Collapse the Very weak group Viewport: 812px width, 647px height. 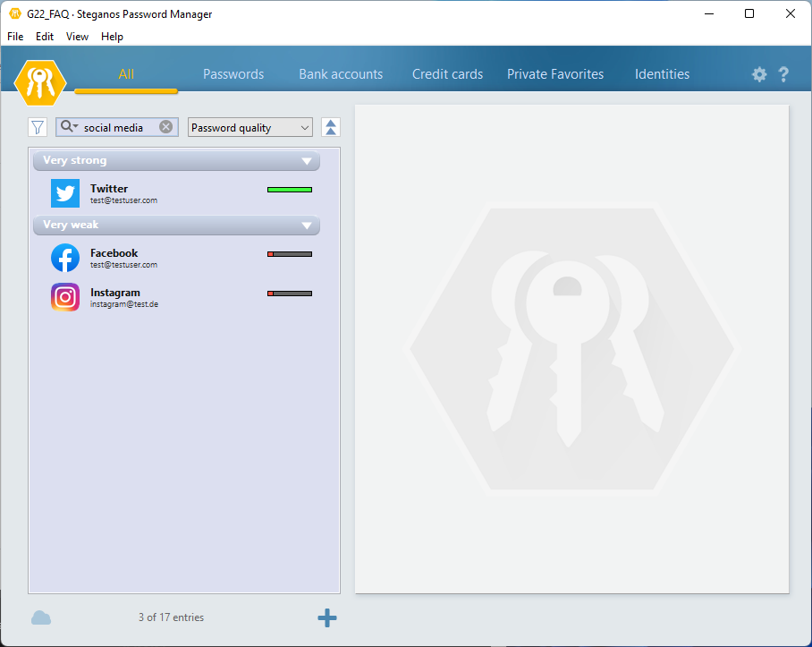coord(307,226)
